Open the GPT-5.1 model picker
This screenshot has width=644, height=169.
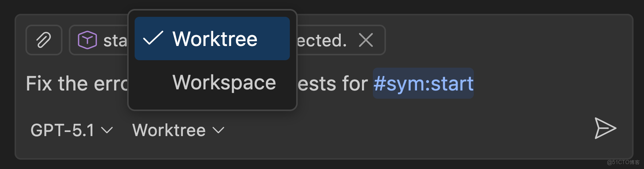click(62, 130)
